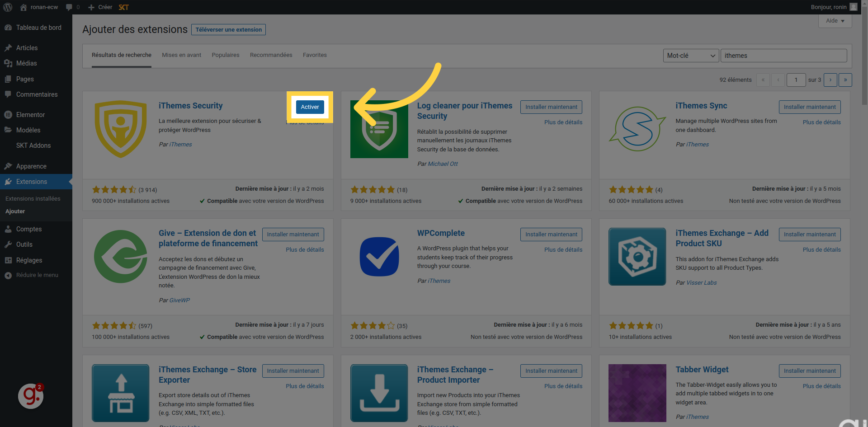Open Plus de détails for WPComplete
Image resolution: width=868 pixels, height=427 pixels.
[x=563, y=250]
